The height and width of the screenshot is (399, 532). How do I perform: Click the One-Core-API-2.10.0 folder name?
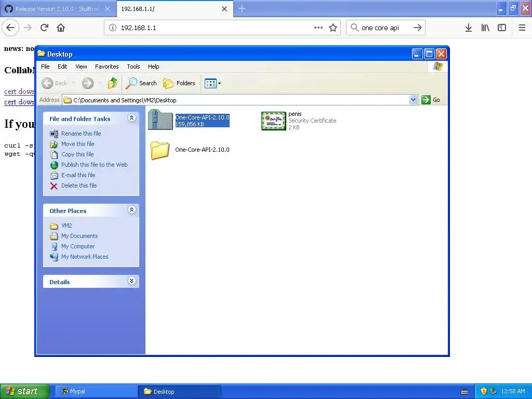pos(202,150)
